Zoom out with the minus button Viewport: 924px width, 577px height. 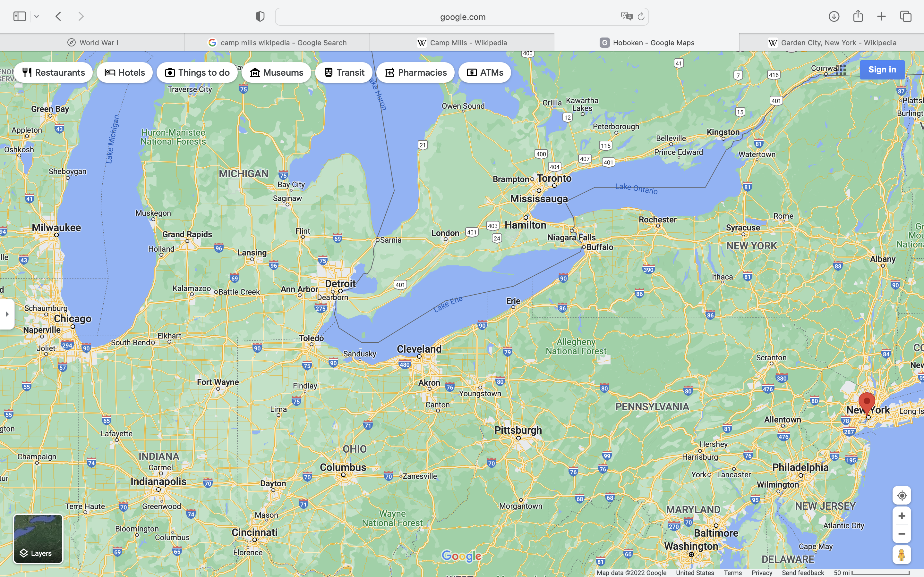pyautogui.click(x=902, y=534)
